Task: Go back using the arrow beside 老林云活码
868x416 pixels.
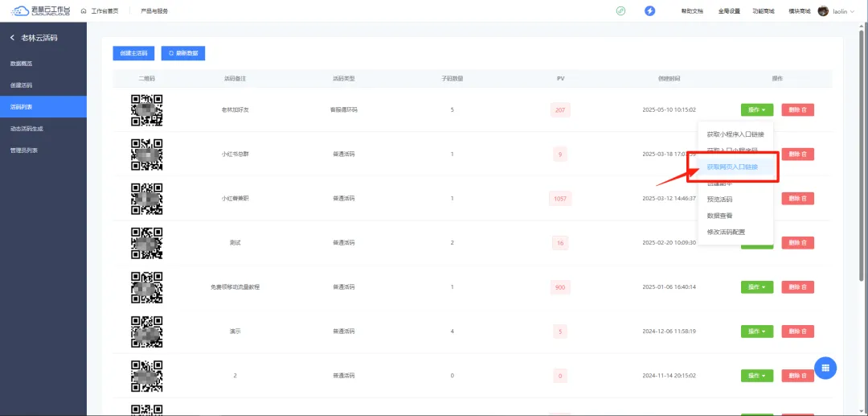Action: point(12,38)
